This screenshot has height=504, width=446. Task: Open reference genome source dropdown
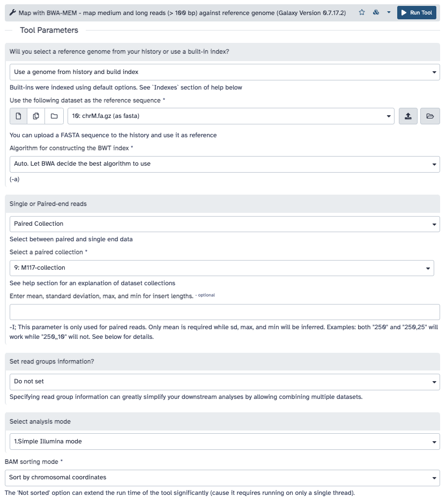(x=225, y=72)
